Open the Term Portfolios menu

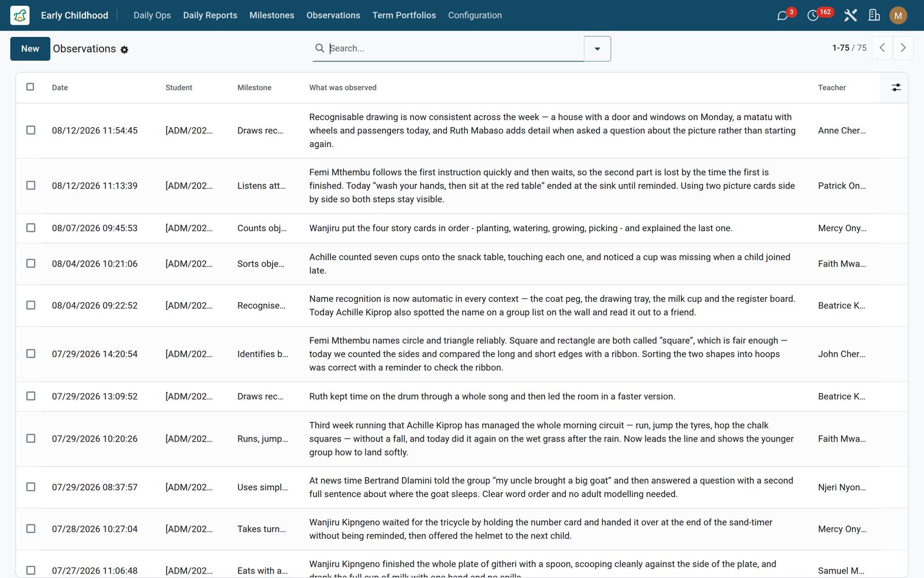point(404,16)
